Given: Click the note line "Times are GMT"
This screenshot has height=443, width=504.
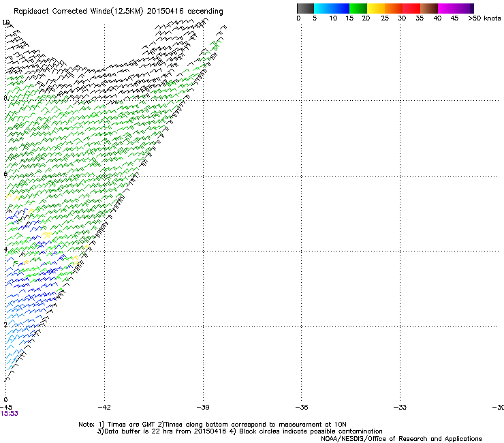Looking at the screenshot, I should click(x=131, y=425).
